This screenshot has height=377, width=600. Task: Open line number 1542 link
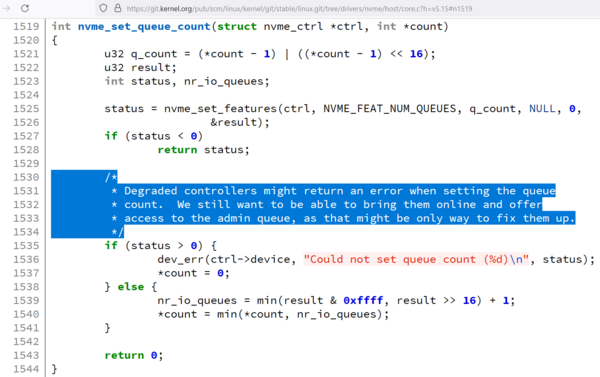[x=26, y=342]
